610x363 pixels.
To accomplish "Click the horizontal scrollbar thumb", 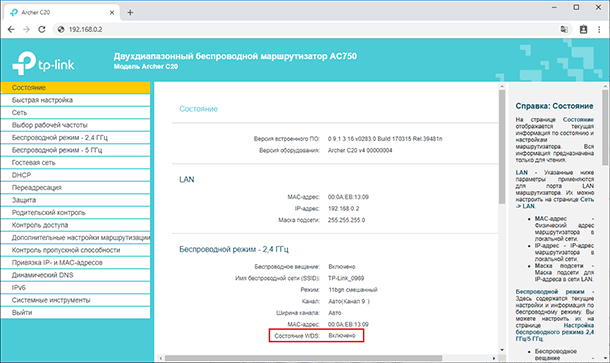I will (303, 358).
